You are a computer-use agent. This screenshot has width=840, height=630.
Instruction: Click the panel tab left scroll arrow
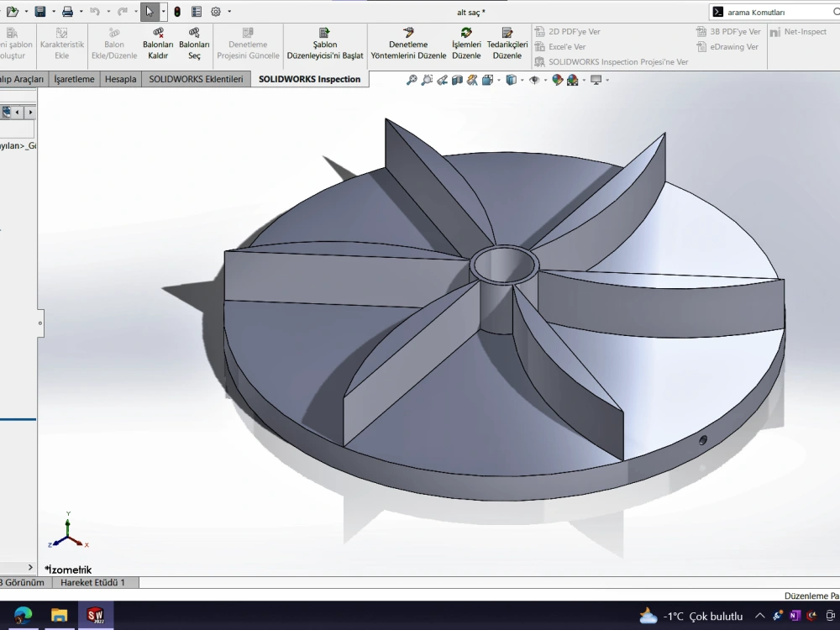click(18, 112)
